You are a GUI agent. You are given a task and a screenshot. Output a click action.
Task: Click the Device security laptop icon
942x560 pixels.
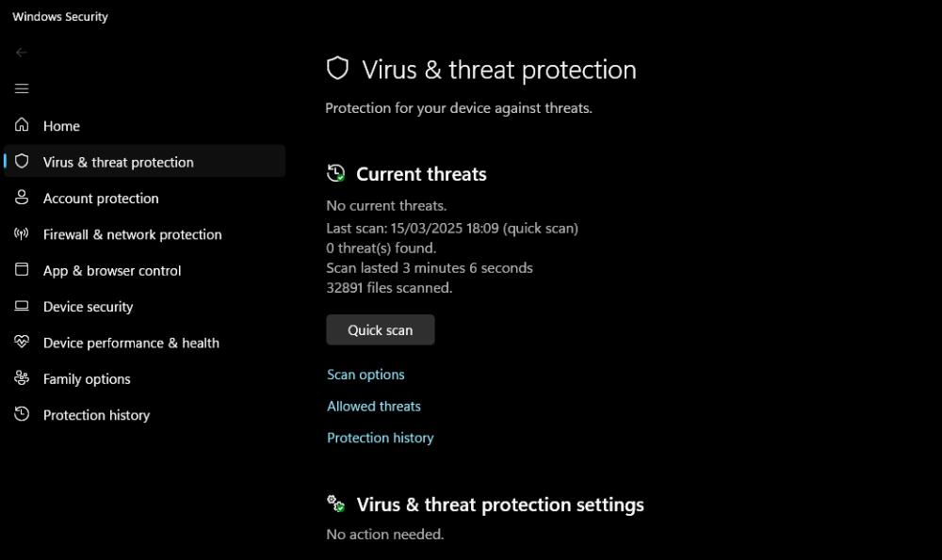click(x=22, y=306)
